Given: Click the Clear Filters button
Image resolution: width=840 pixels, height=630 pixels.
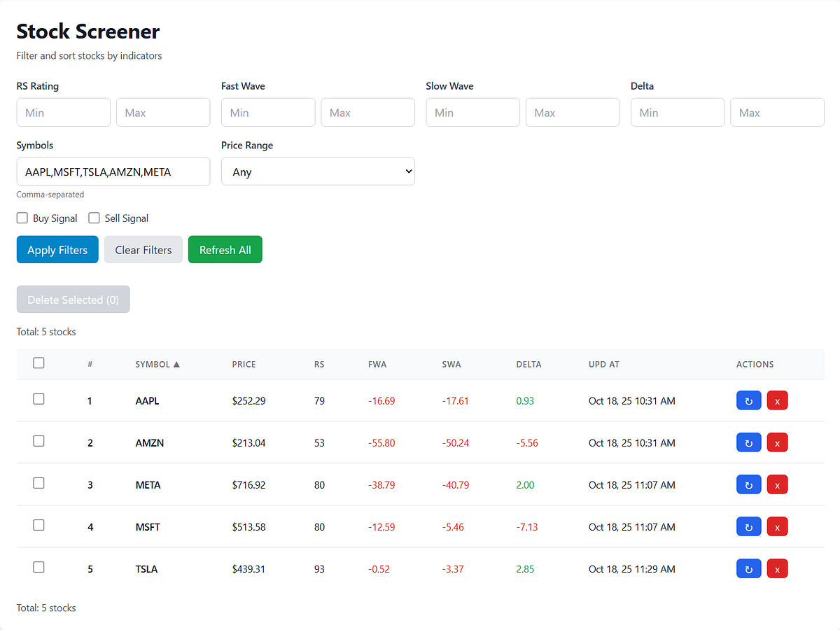Looking at the screenshot, I should 143,249.
